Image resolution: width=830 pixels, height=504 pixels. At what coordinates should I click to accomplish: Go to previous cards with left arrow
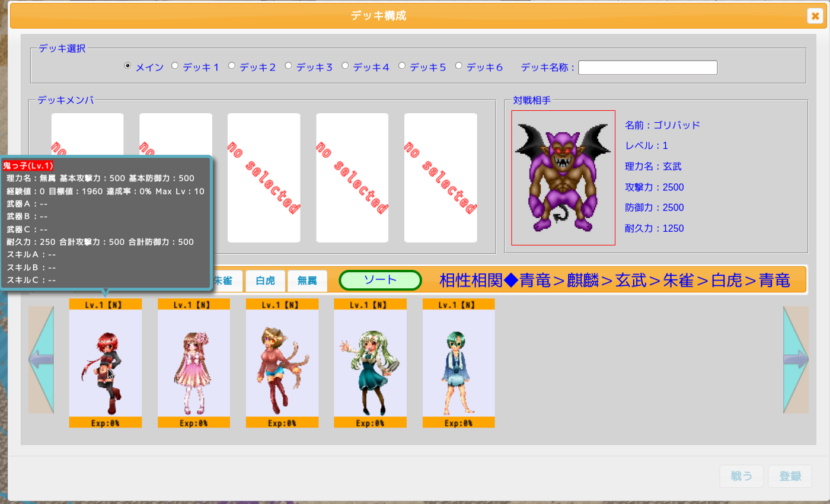point(41,360)
